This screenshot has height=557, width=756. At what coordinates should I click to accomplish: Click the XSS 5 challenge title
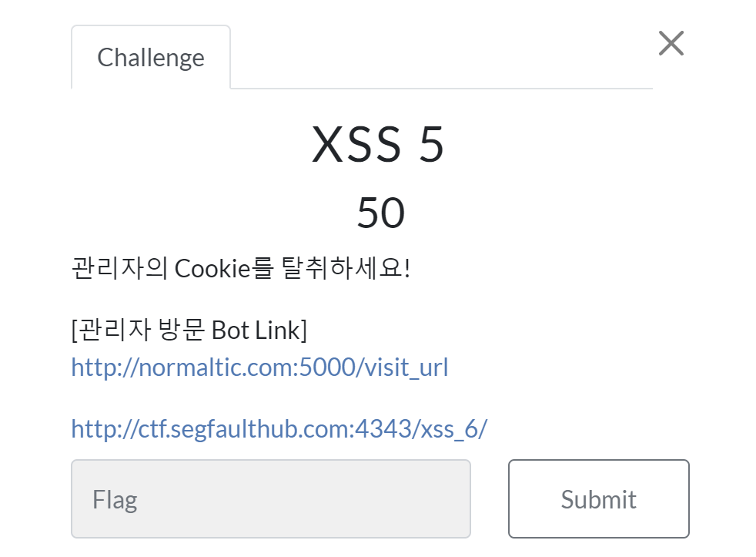pos(377,144)
